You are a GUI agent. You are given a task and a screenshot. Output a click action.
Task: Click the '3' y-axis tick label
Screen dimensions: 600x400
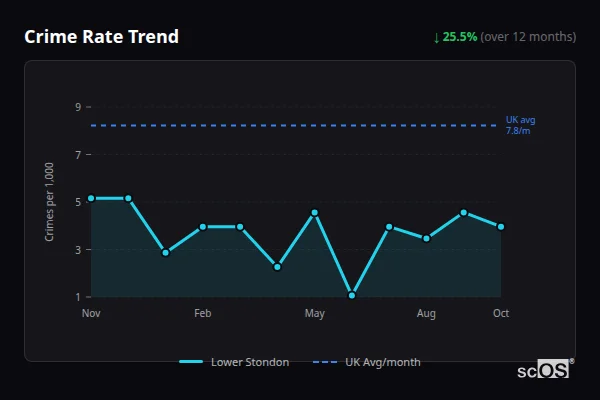click(x=78, y=250)
